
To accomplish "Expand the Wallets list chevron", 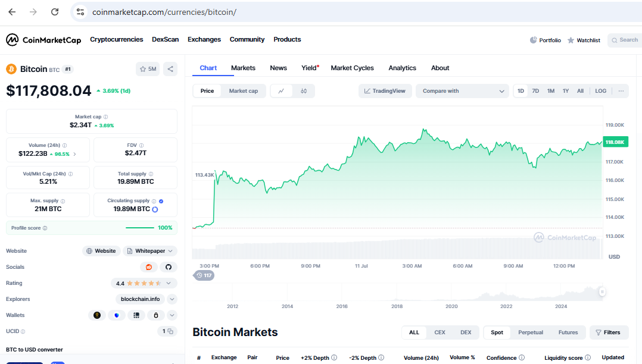I will (172, 315).
